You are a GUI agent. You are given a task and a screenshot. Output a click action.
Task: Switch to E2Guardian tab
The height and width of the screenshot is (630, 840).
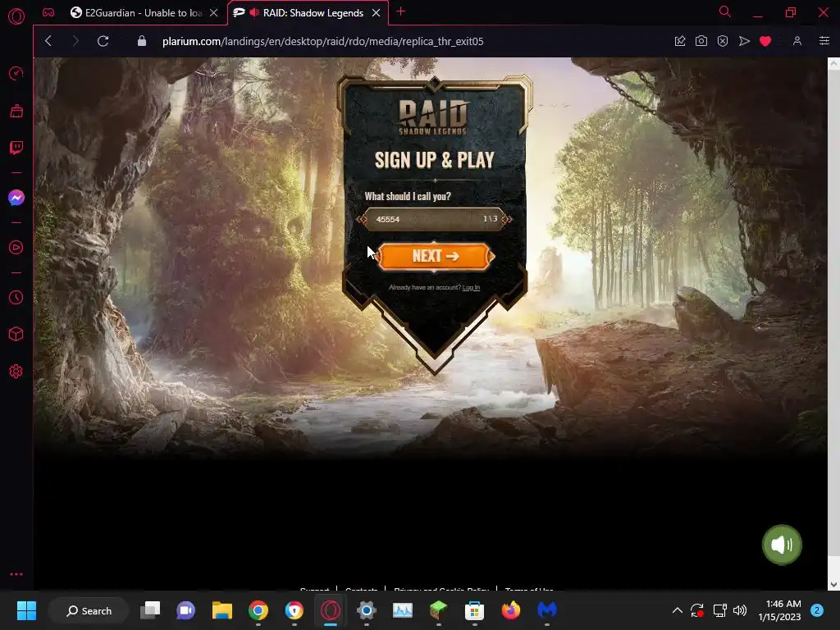pyautogui.click(x=136, y=13)
